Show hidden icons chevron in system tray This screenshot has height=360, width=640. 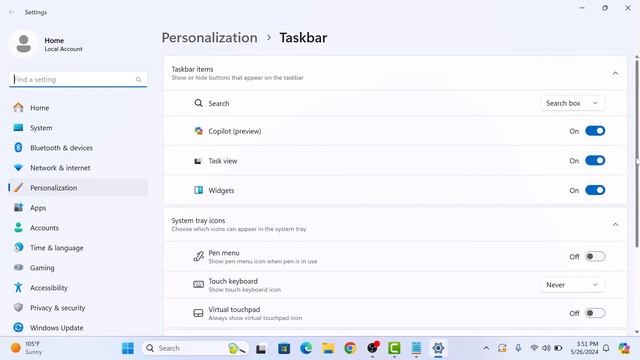486,348
